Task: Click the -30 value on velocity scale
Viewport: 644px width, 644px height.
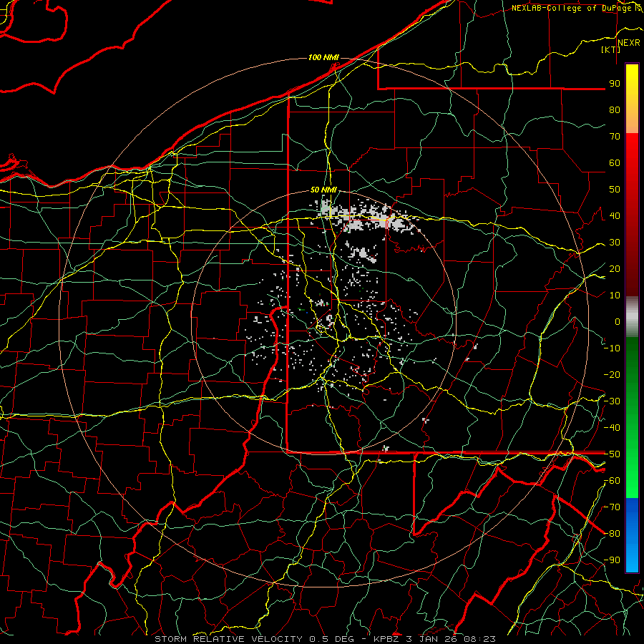Action: click(x=612, y=401)
